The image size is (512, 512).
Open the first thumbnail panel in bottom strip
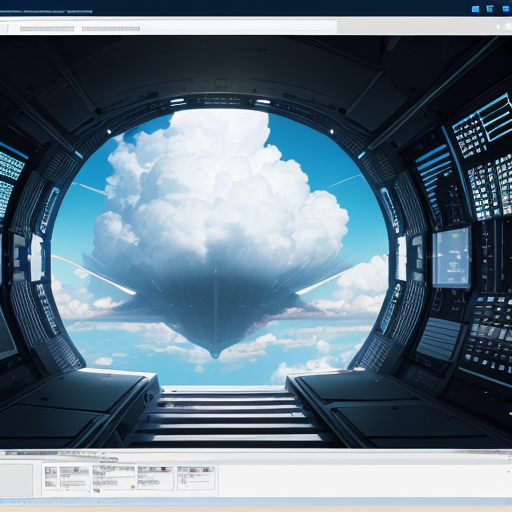(x=66, y=480)
